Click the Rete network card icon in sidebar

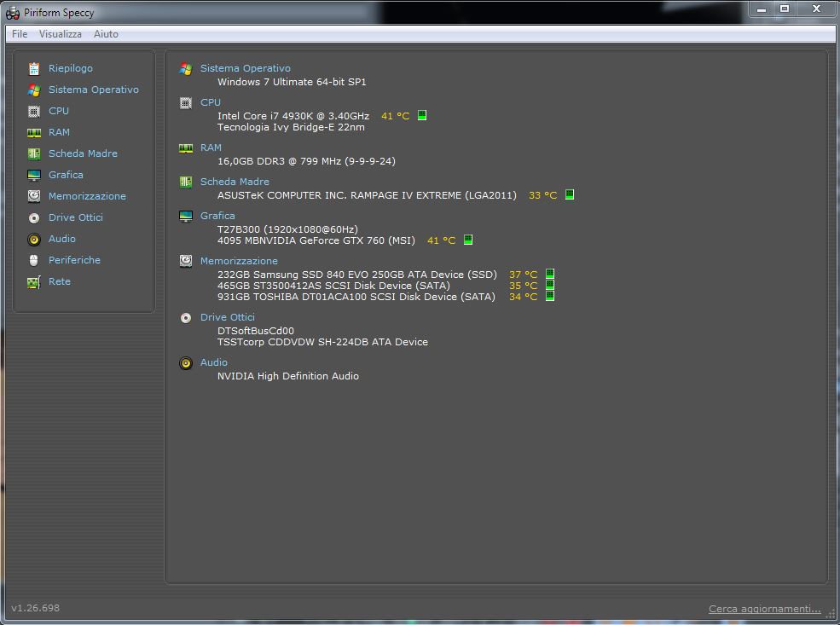pos(34,281)
